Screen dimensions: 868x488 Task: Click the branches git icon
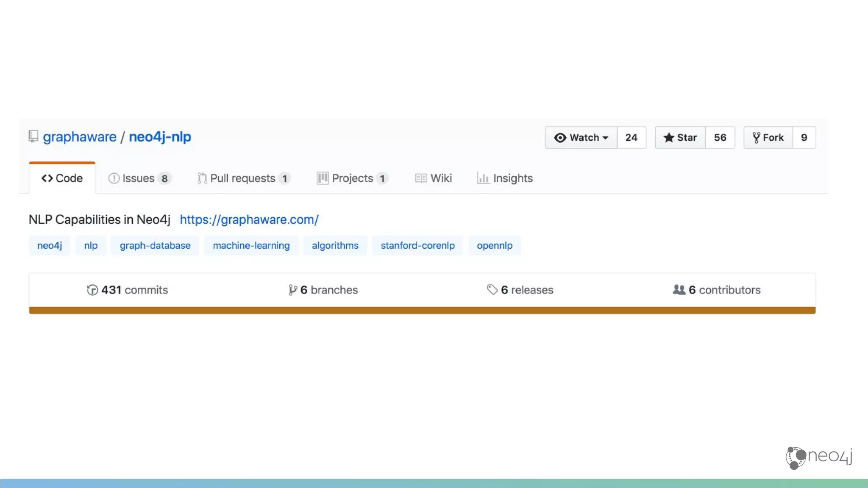click(x=292, y=290)
